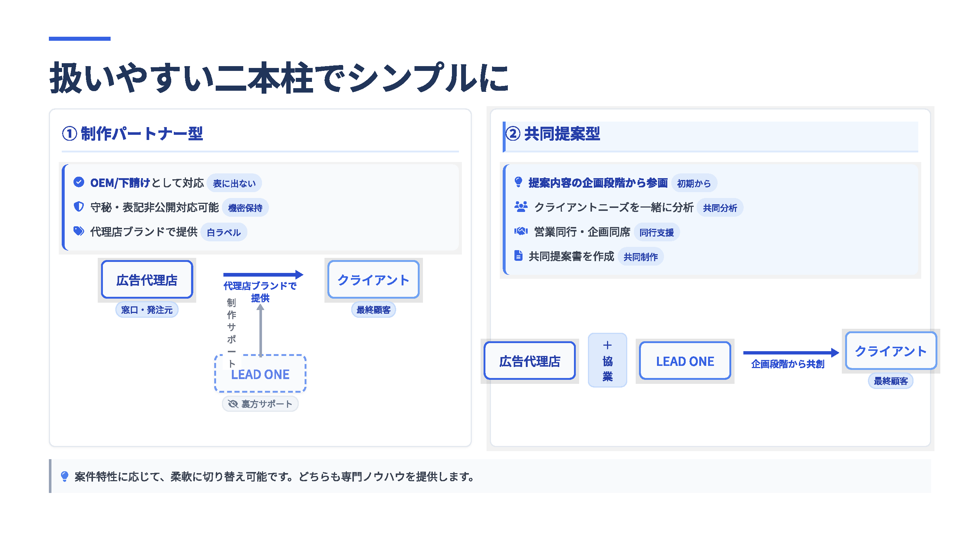This screenshot has height=551, width=980.
Task: Toggle the 表に出ない badge
Action: [235, 183]
